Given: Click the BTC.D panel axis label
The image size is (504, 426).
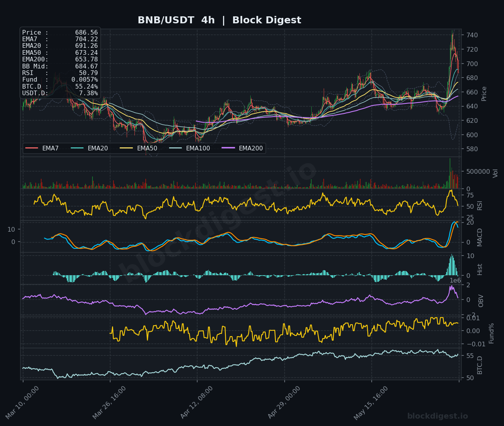Looking at the screenshot, I should pos(480,365).
